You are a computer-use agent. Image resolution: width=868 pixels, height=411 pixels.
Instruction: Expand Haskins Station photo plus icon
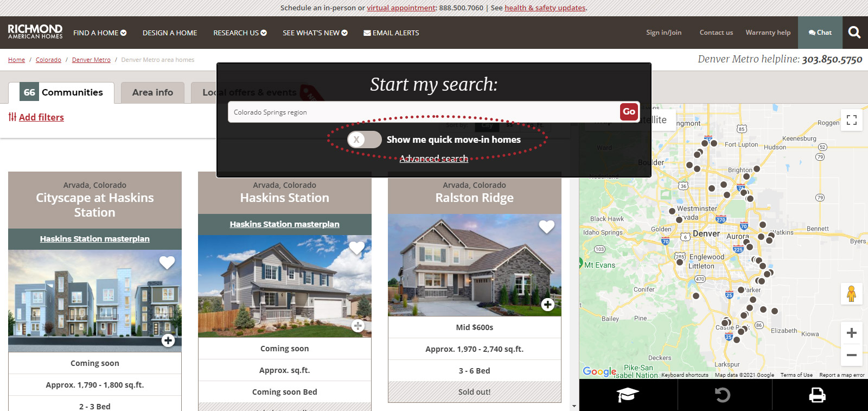[358, 326]
